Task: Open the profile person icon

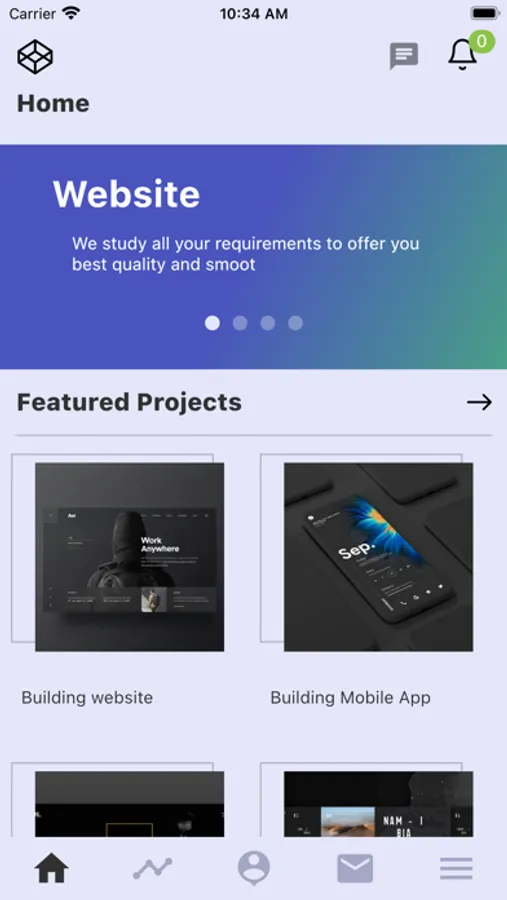Action: (254, 868)
